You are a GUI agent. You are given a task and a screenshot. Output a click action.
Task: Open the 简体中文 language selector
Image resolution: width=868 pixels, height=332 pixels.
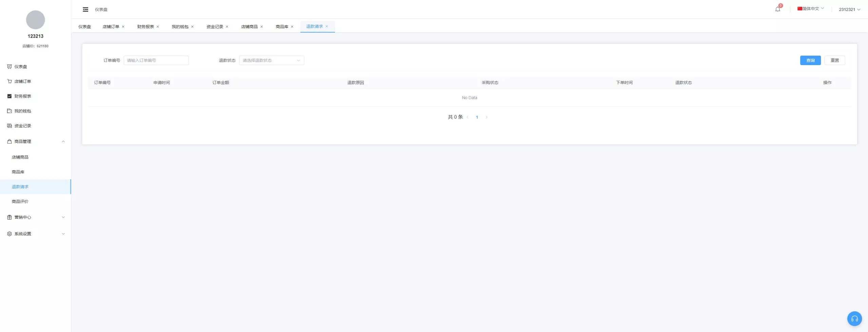click(810, 9)
